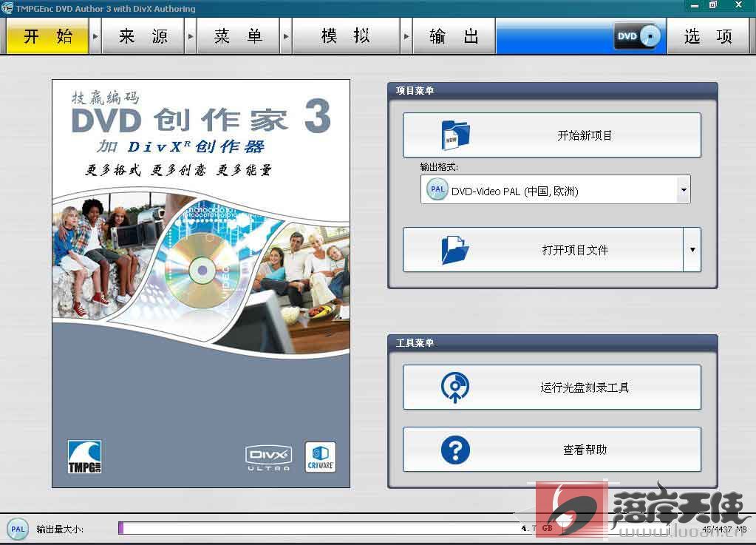Click the arrow between 开始 and 来源 tabs
This screenshot has width=756, height=545.
[x=95, y=36]
